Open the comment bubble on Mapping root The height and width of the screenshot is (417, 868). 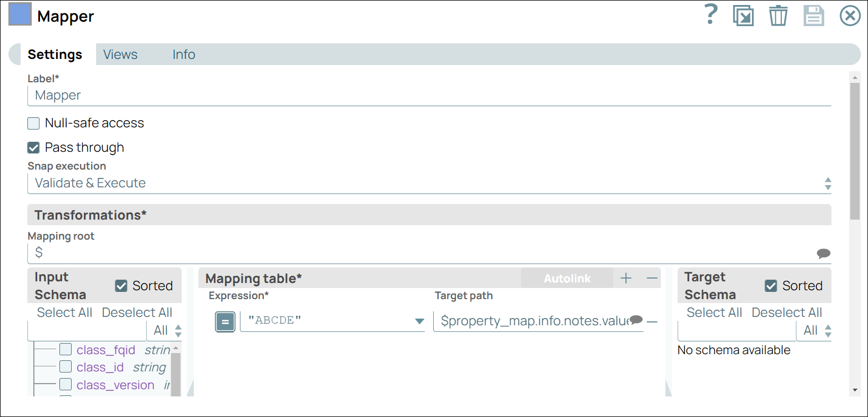(824, 252)
